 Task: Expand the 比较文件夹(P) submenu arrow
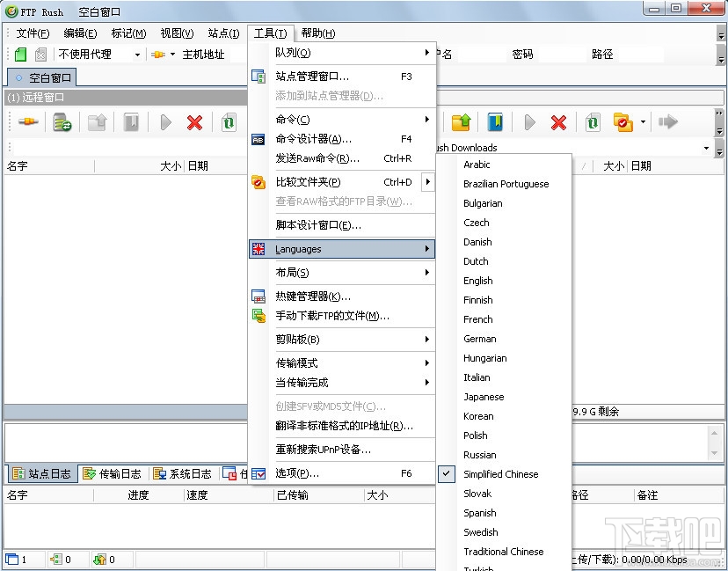coord(428,182)
